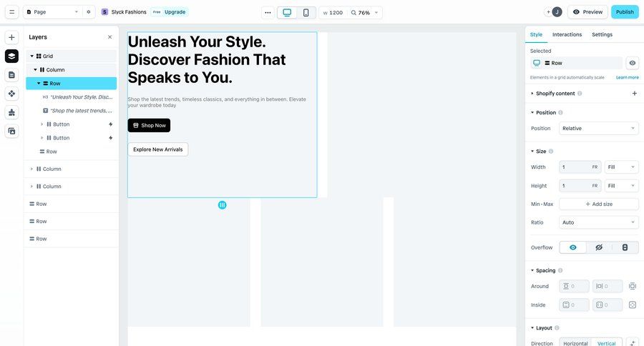644x346 pixels.
Task: Expand individual Inside padding sides icon
Action: click(x=633, y=305)
